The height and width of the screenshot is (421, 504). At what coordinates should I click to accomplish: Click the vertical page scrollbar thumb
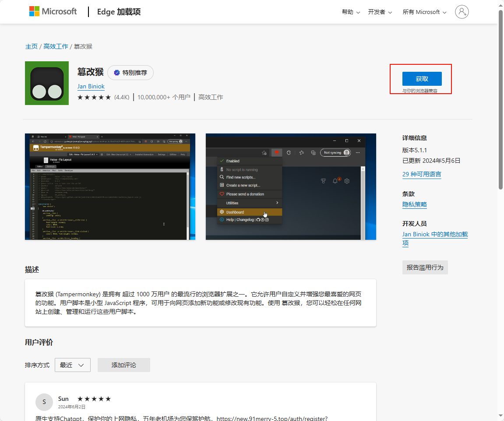(x=501, y=99)
